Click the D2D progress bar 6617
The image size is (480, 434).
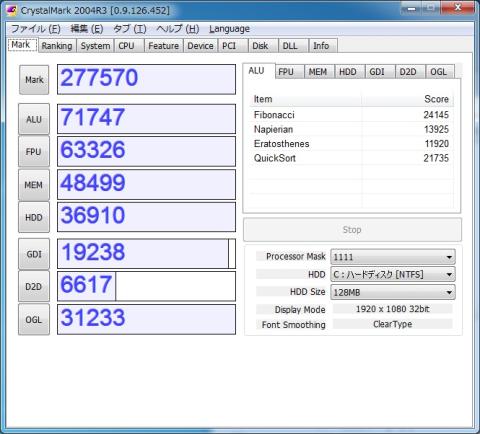tap(146, 286)
